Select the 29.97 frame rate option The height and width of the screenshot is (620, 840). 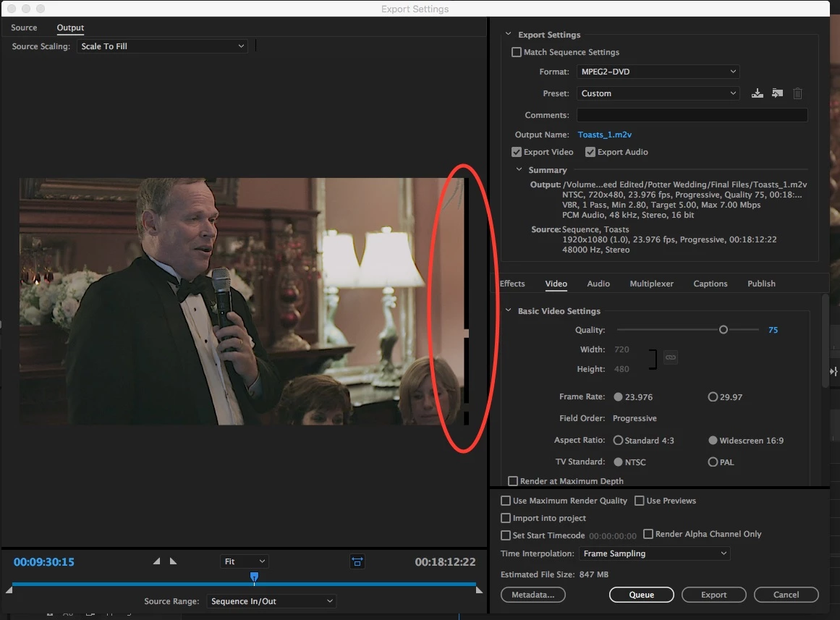tap(713, 397)
